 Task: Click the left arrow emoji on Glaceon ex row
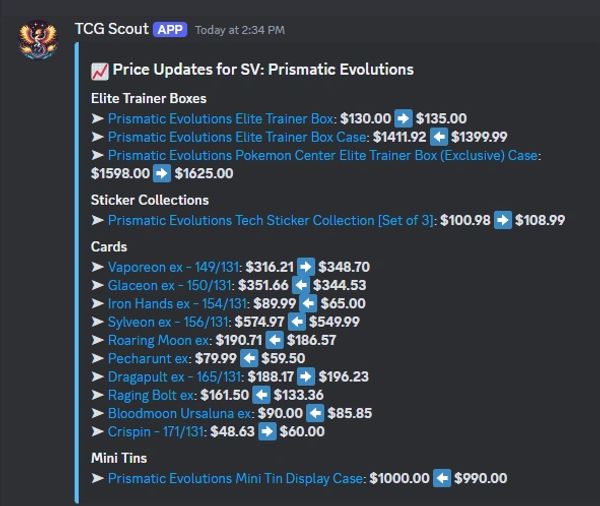[x=301, y=285]
